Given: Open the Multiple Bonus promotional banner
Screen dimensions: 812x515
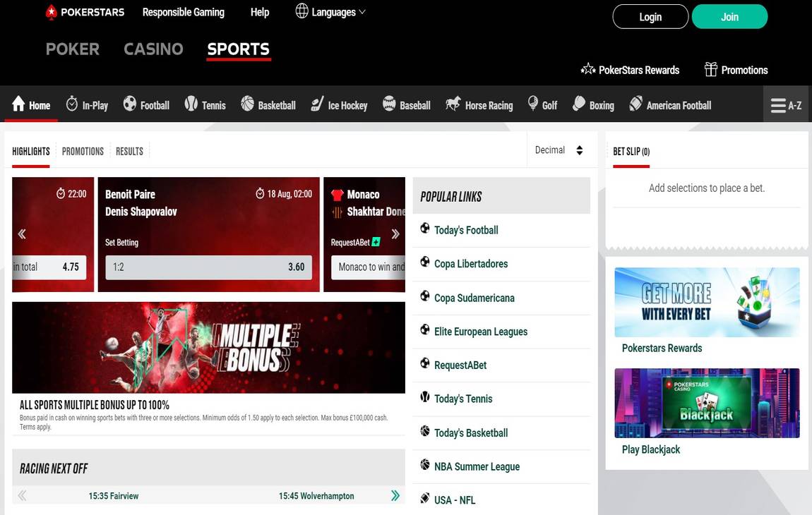Looking at the screenshot, I should tap(208, 347).
